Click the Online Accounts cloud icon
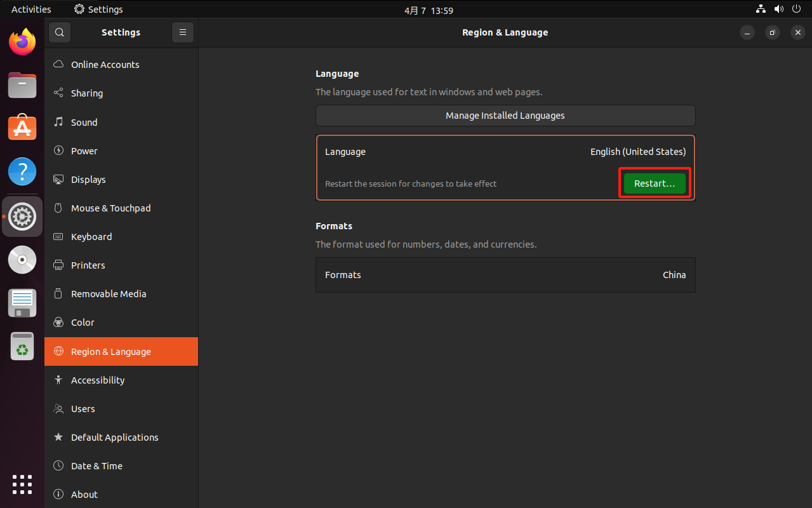This screenshot has height=508, width=812. click(58, 64)
